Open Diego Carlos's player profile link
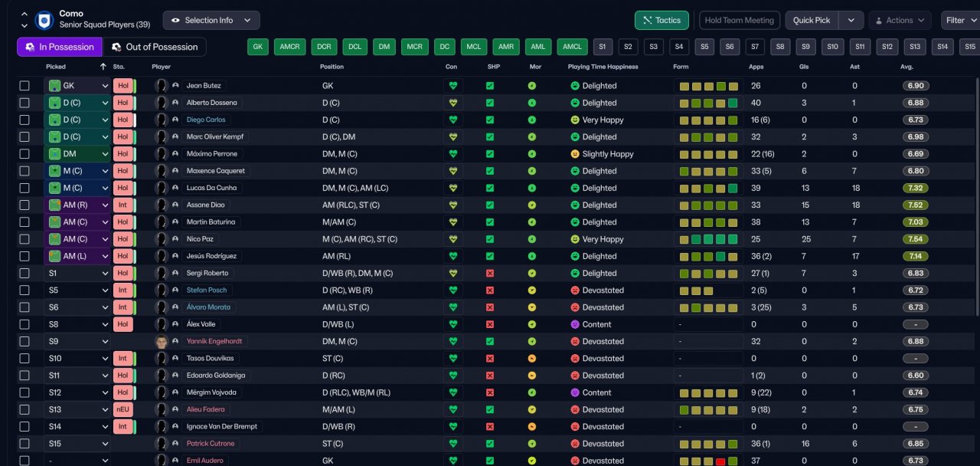Screen dimensions: 980x466 (x=206, y=120)
